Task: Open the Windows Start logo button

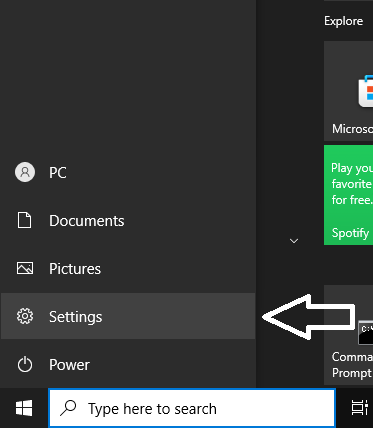Action: [24, 408]
